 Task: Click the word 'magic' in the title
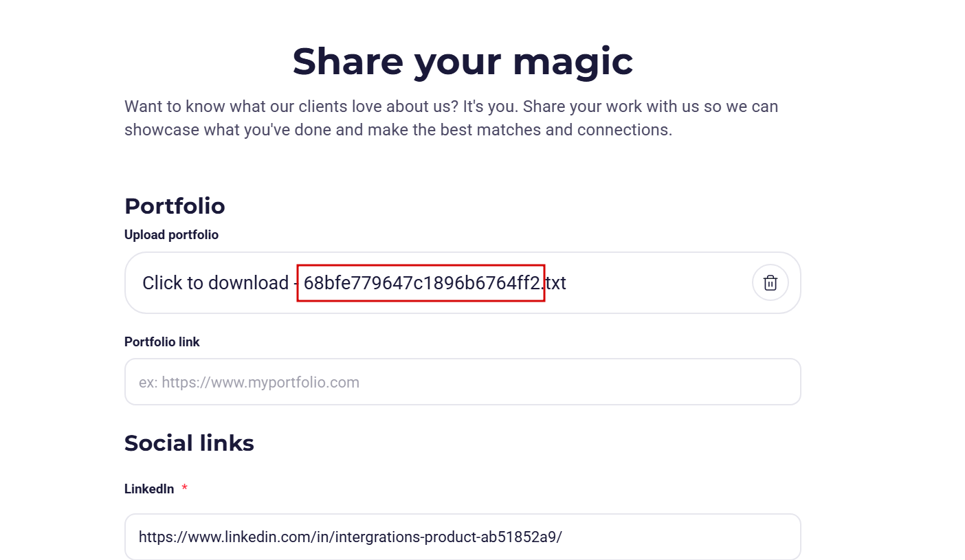[x=573, y=63]
